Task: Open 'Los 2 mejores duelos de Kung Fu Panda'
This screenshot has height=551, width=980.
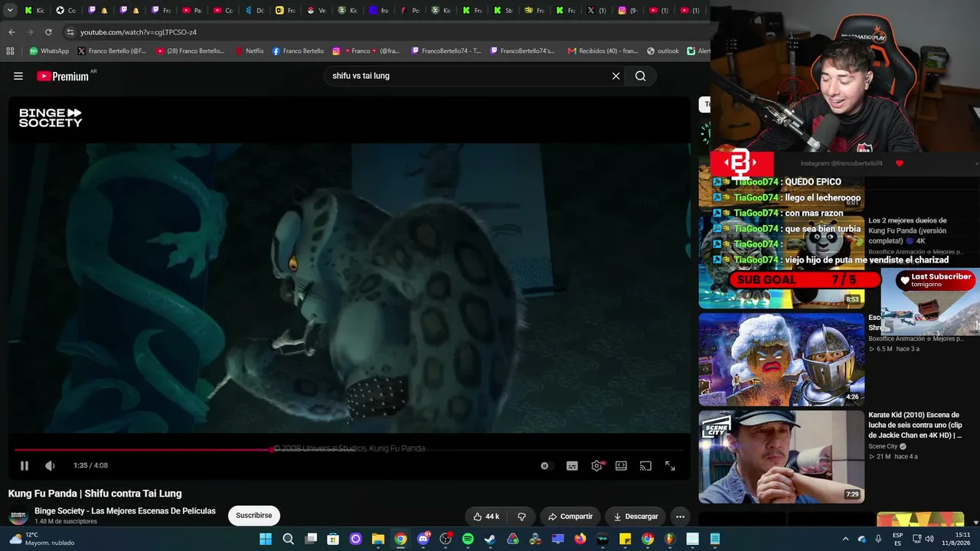Action: (x=907, y=230)
